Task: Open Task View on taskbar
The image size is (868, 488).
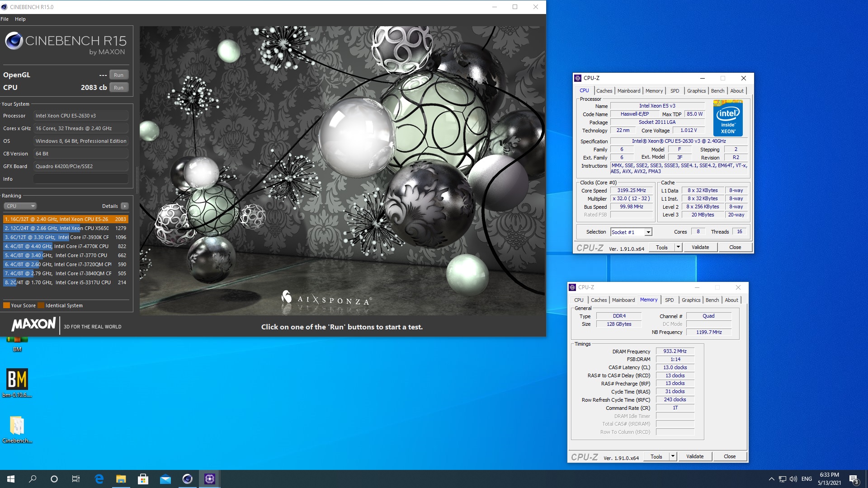Action: [76, 479]
